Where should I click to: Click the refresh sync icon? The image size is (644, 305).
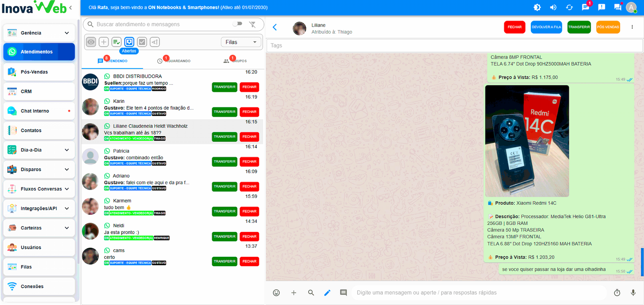[x=569, y=7]
